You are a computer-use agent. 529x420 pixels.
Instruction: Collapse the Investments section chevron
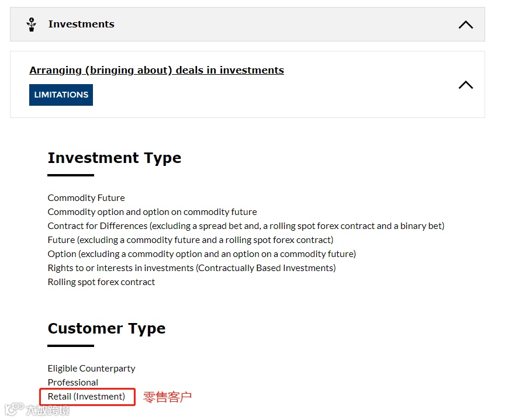point(465,25)
